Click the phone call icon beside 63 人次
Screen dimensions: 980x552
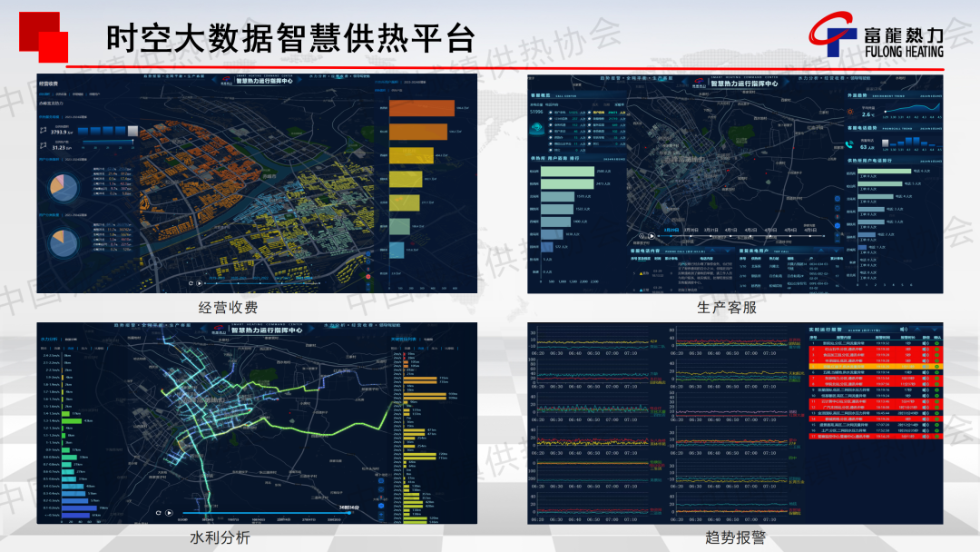click(x=850, y=144)
